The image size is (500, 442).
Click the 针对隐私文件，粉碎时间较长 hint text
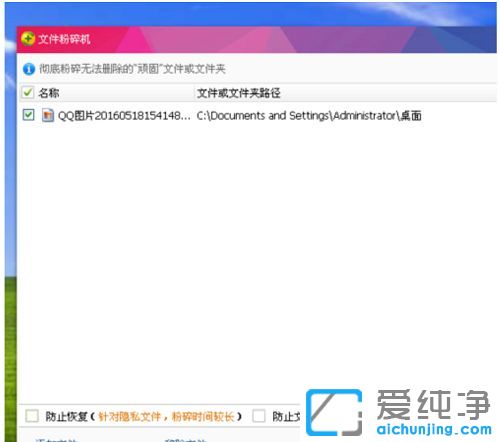click(166, 416)
